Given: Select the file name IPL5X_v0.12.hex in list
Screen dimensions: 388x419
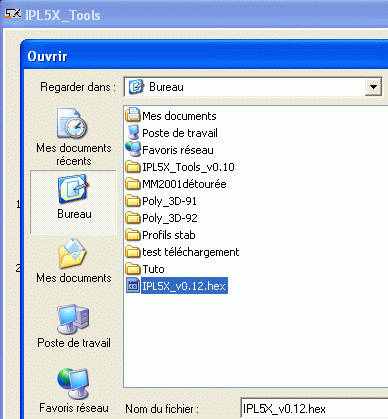Looking at the screenshot, I should pyautogui.click(x=184, y=286).
